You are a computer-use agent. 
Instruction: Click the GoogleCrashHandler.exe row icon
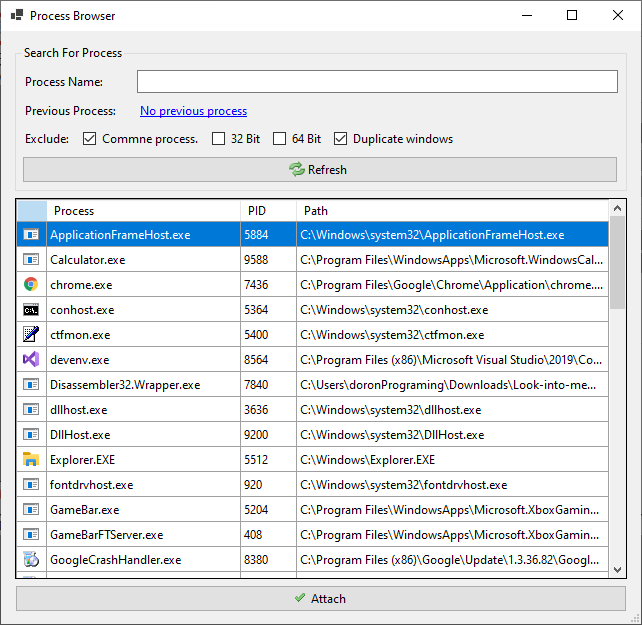pos(31,559)
